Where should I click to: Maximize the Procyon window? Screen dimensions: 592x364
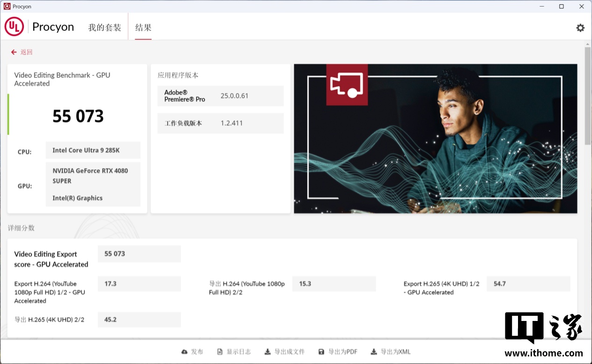561,7
